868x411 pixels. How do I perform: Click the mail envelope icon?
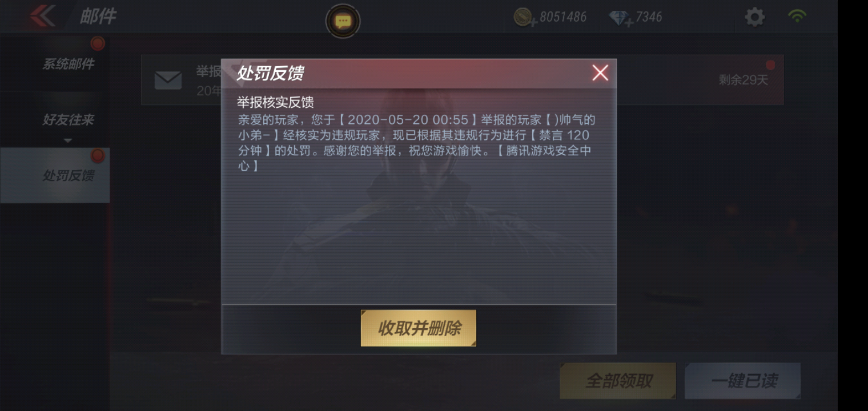coord(168,80)
